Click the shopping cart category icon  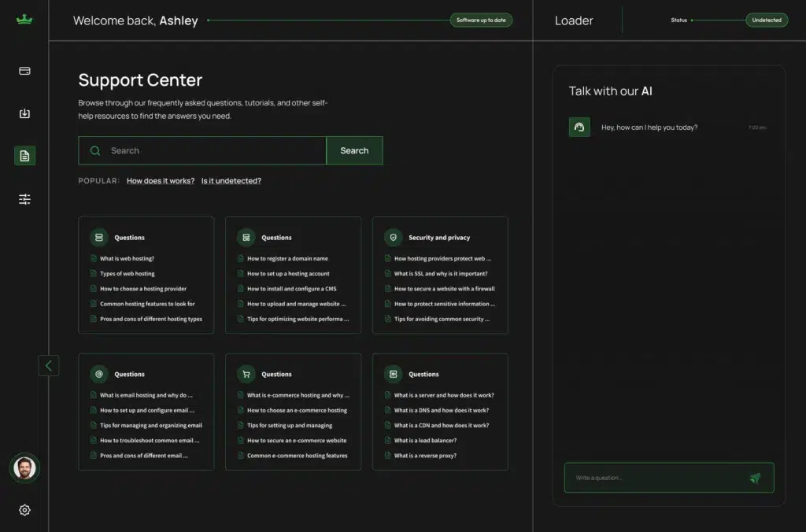tap(246, 374)
